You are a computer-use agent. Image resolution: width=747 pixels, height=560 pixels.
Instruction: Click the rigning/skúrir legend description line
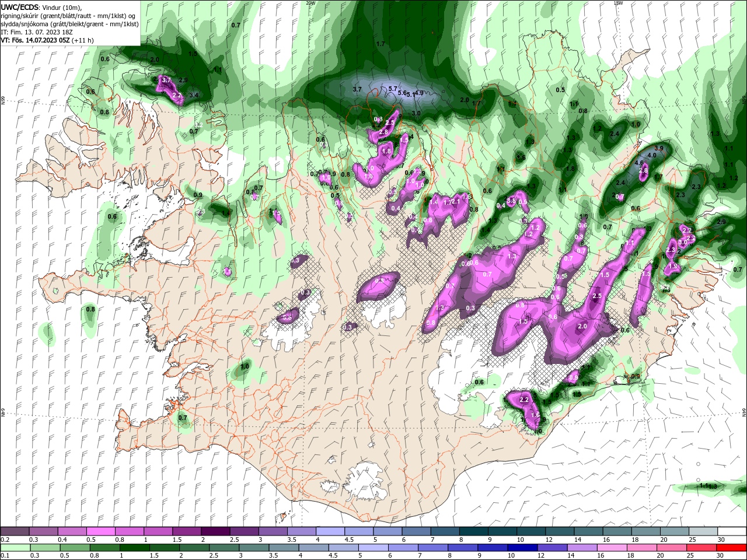[x=68, y=16]
